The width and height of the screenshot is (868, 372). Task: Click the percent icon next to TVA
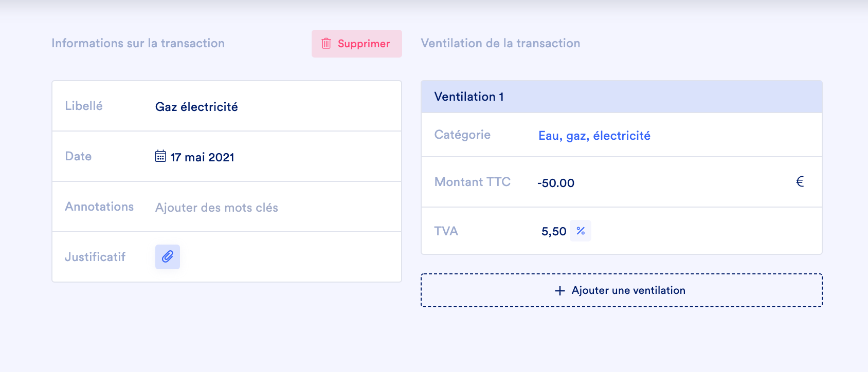[581, 231]
